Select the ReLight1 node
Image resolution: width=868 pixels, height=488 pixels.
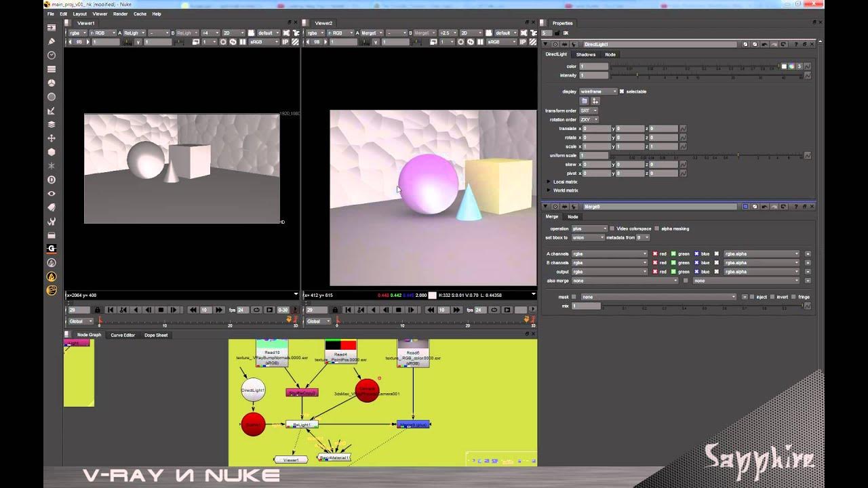coord(302,424)
